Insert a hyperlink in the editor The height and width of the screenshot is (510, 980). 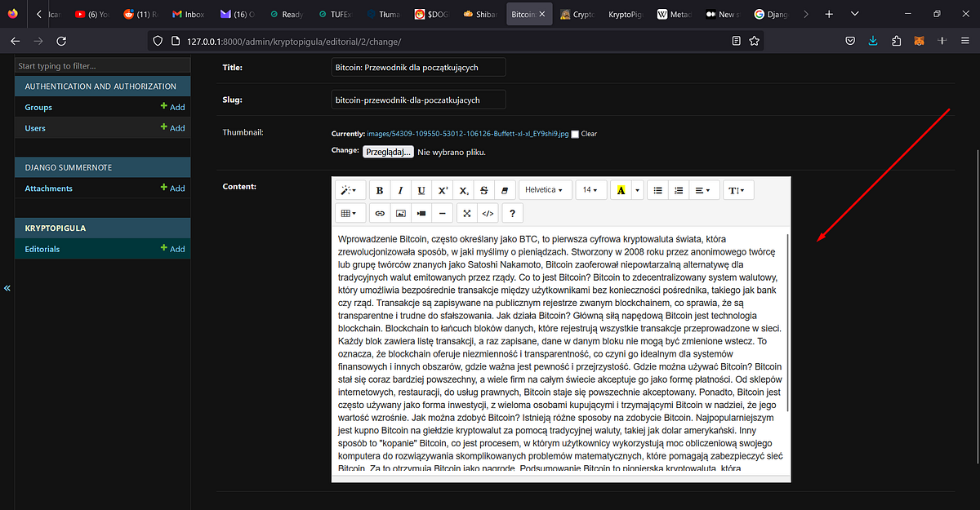coord(379,213)
